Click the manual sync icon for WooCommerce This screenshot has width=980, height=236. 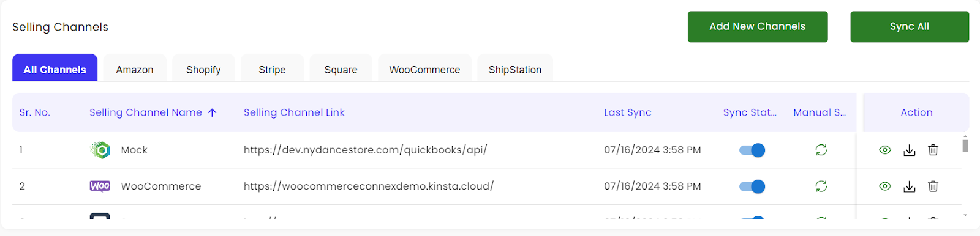pyautogui.click(x=821, y=186)
